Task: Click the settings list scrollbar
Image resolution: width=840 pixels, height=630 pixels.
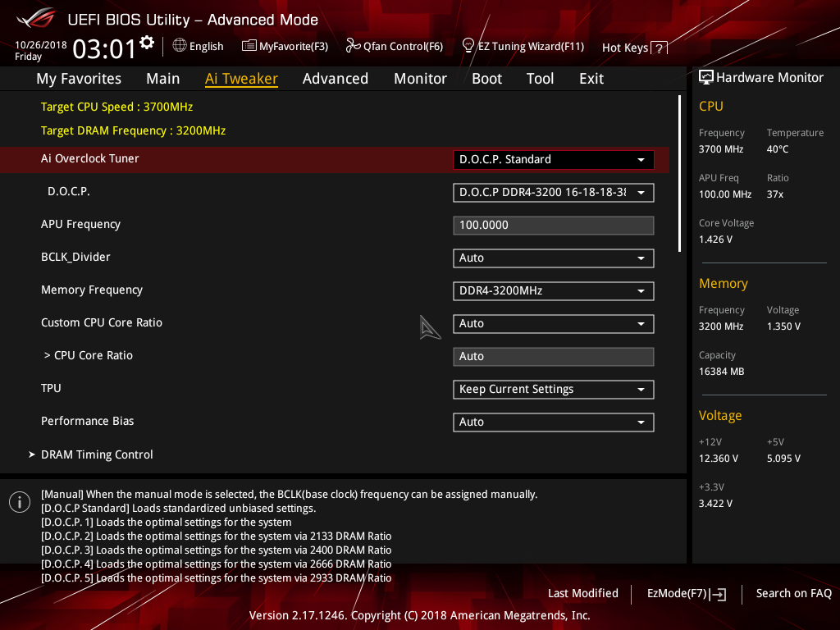Action: 679,173
